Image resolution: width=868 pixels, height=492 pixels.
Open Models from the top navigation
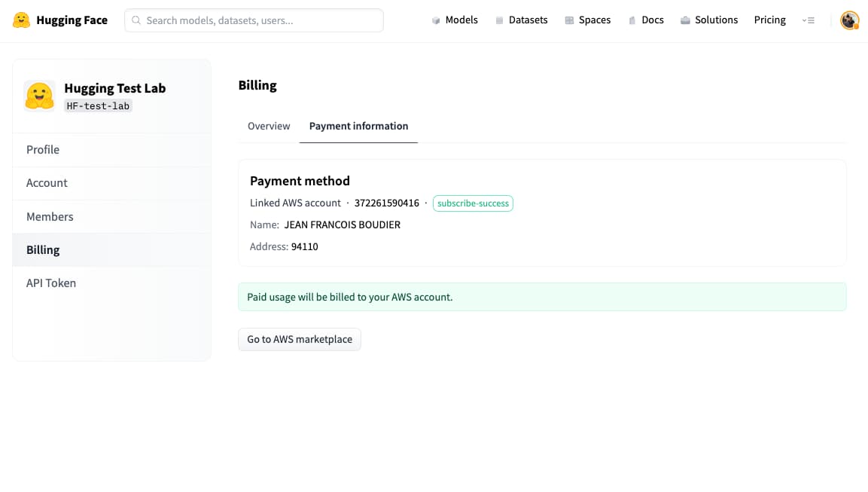(455, 20)
